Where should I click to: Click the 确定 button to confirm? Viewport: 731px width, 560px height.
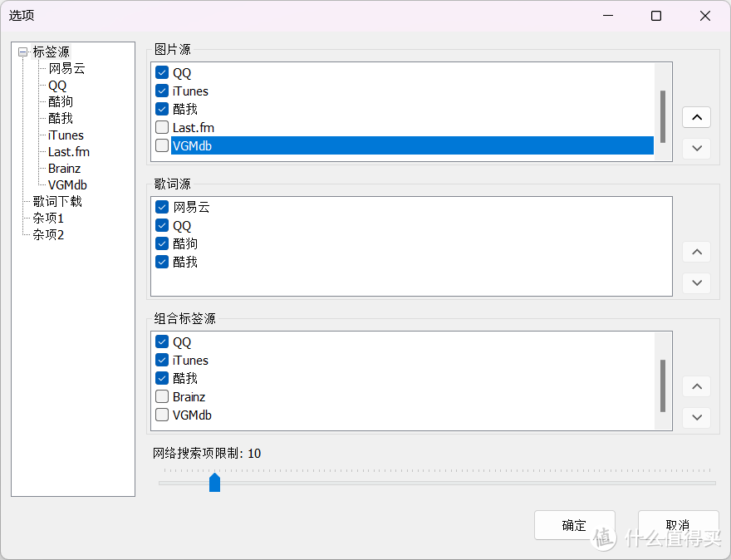point(574,525)
